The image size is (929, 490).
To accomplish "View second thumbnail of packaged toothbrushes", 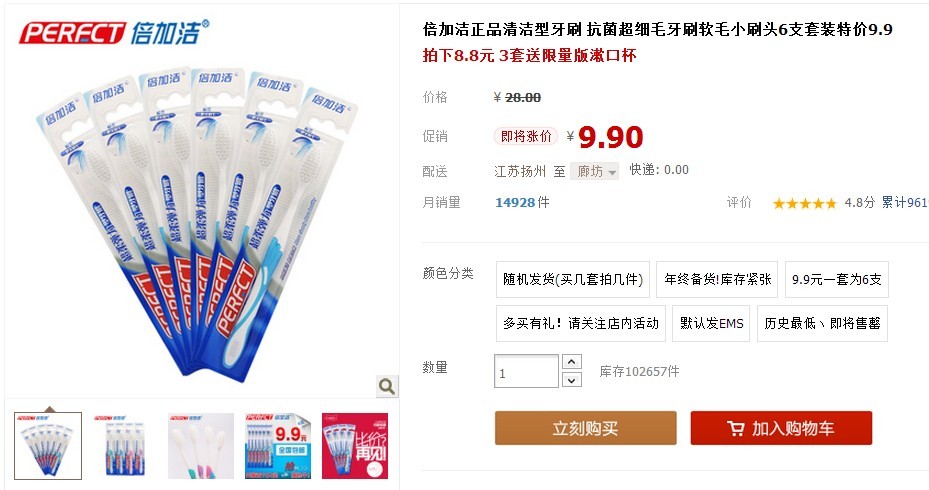I will (x=124, y=446).
